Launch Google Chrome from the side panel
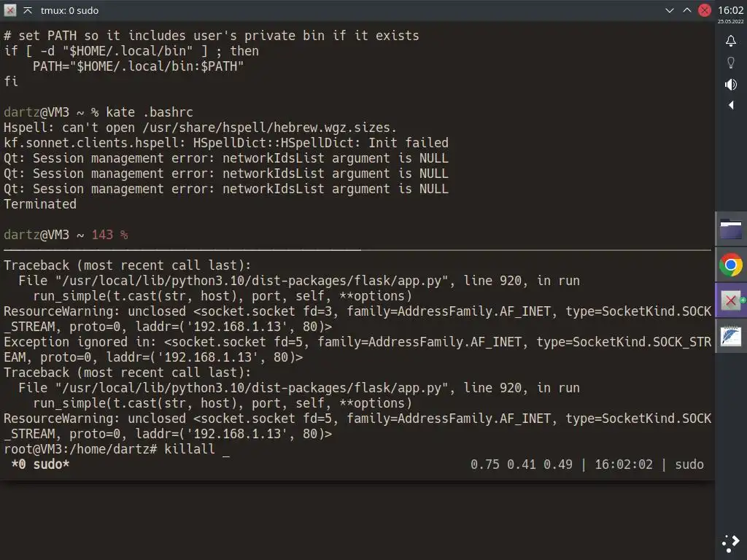 pyautogui.click(x=731, y=265)
